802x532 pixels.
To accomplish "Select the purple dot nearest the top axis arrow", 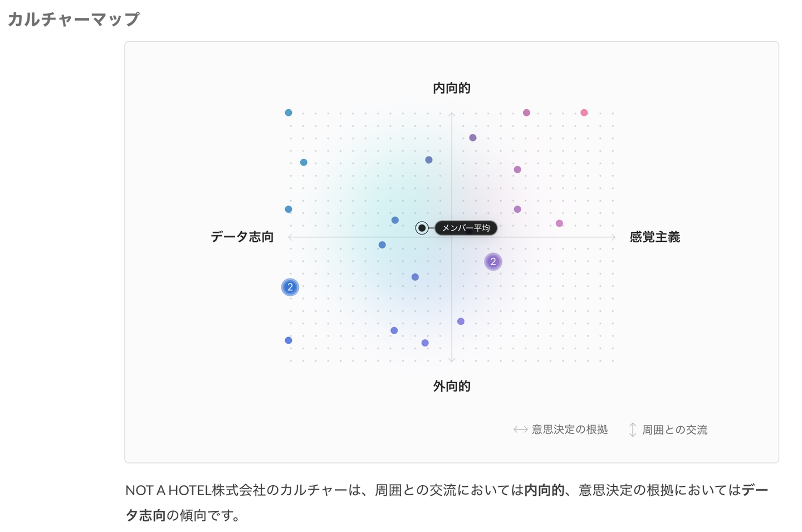I will coord(473,138).
